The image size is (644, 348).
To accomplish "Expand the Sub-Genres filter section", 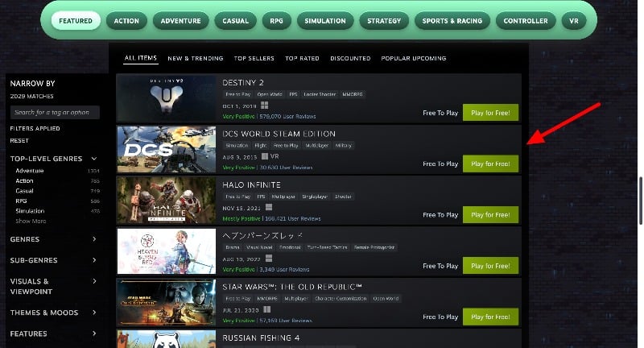I will [54, 260].
